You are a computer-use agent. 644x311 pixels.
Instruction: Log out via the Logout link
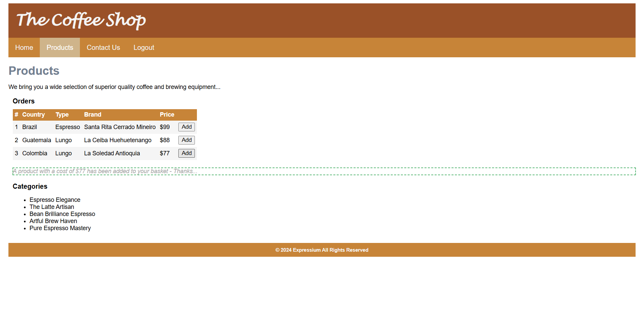point(144,48)
